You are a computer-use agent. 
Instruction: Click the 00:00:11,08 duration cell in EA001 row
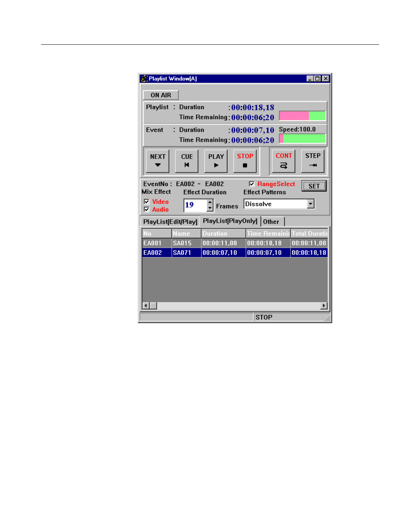(224, 243)
